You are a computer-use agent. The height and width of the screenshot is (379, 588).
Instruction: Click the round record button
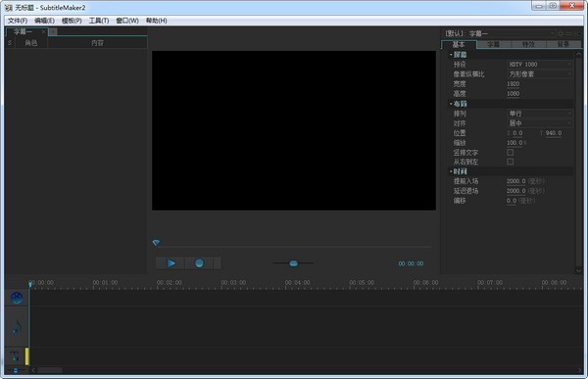(199, 263)
